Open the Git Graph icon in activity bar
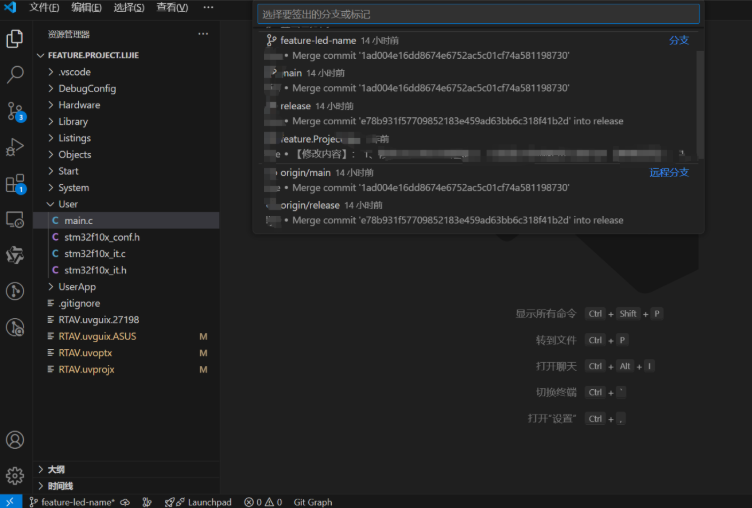The width and height of the screenshot is (752, 508). [x=14, y=291]
